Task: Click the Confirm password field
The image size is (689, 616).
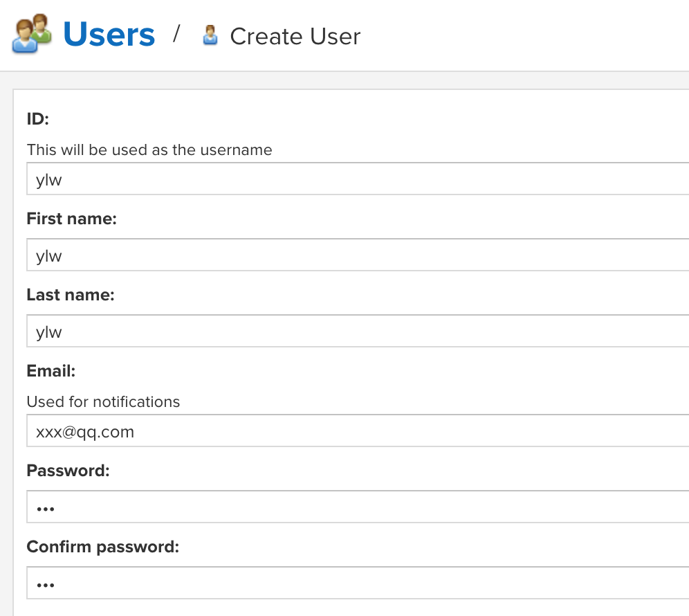Action: pyautogui.click(x=358, y=583)
